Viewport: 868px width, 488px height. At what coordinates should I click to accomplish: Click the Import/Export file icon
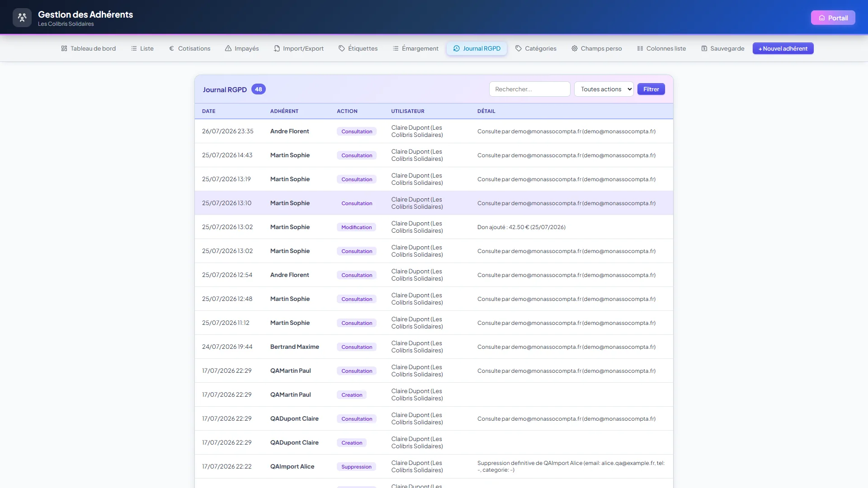277,48
